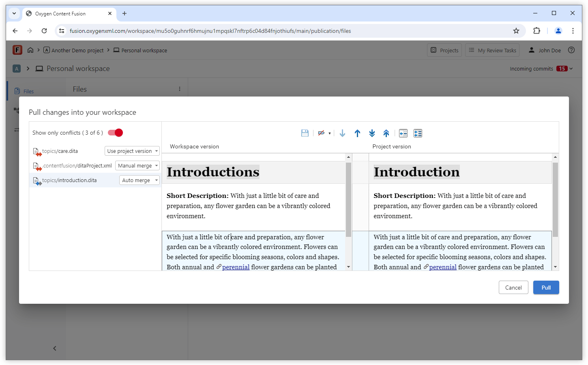Open perennial link in Project version
This screenshot has width=588, height=365.
[x=443, y=267]
